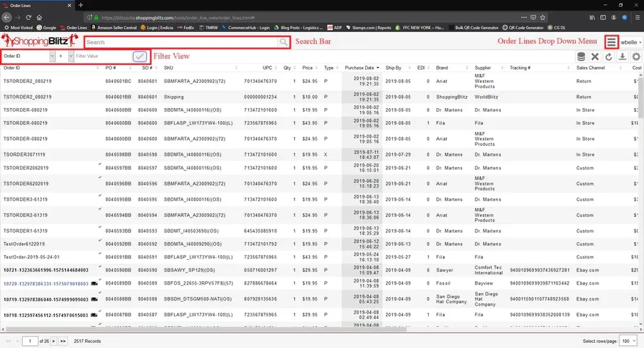Open the Stamps.com Reports bookmark
Screen dimensions: 644x348
point(368,28)
